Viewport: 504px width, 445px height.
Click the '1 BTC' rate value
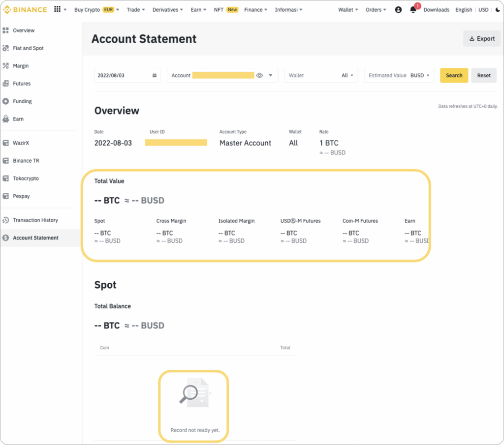[329, 143]
